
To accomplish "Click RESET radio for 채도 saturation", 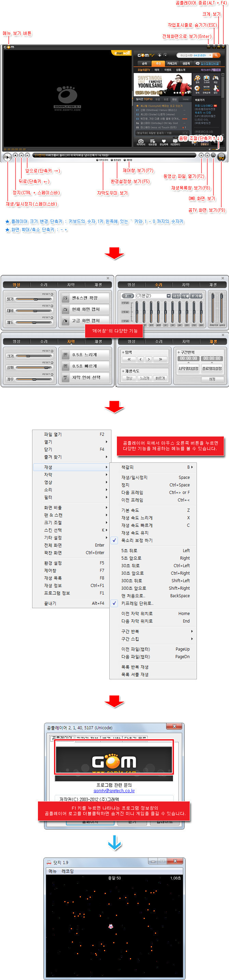I will tap(52, 317).
